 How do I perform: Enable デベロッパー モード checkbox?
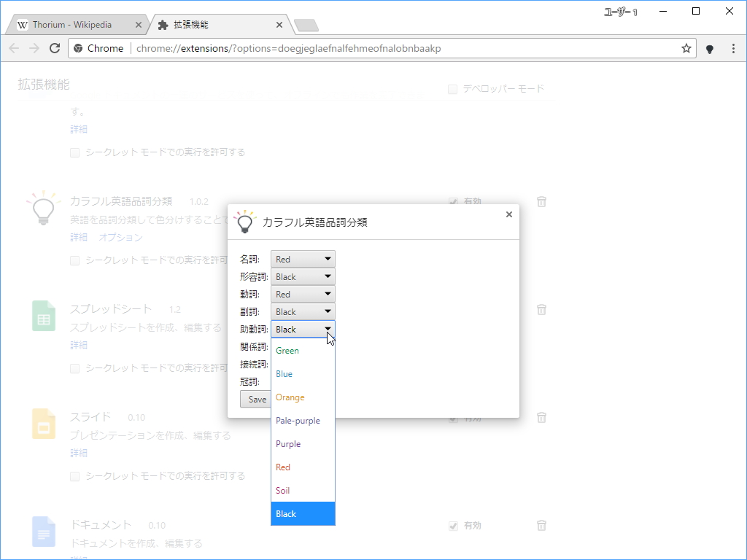[x=452, y=89]
